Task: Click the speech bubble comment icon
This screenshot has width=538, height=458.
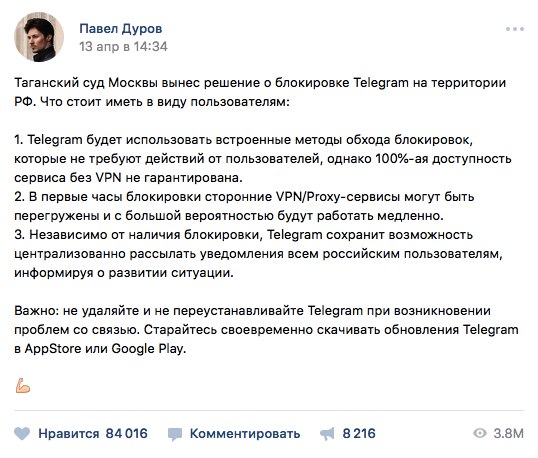Action: [x=175, y=434]
